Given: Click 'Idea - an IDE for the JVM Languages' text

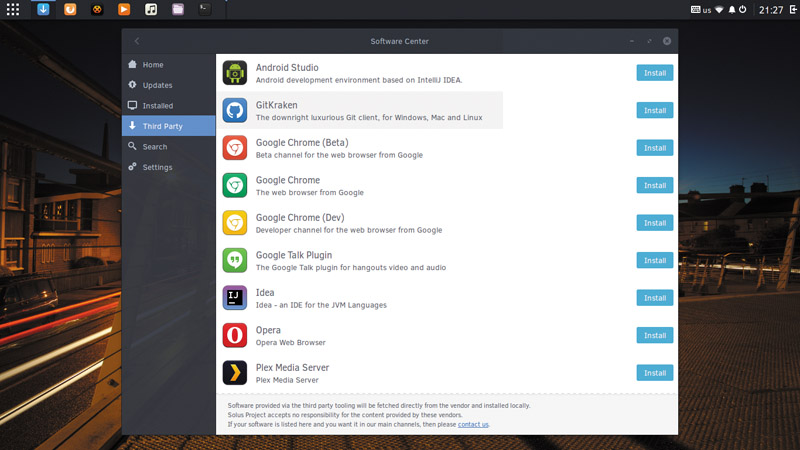Looking at the screenshot, I should tap(321, 305).
